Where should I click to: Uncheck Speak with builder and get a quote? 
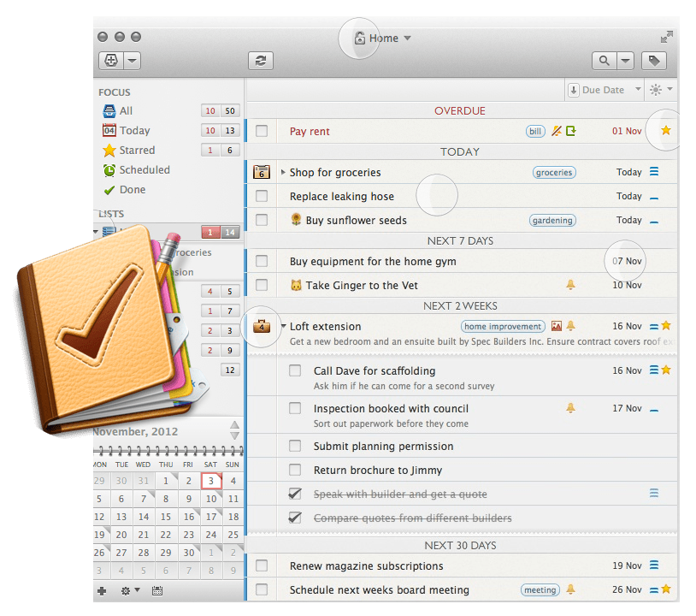point(295,494)
